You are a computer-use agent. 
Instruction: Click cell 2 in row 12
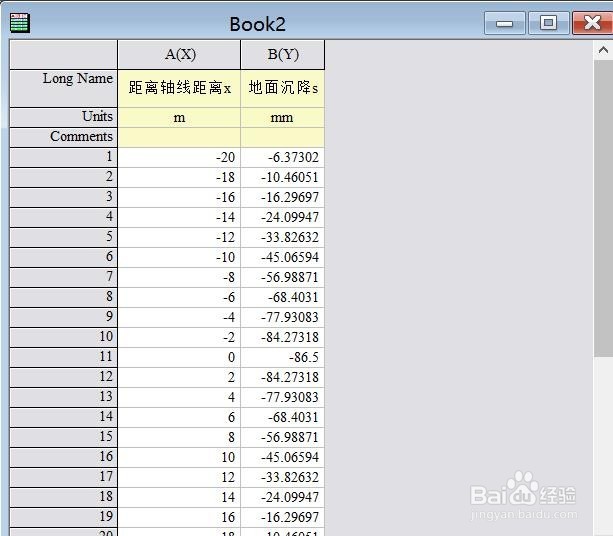pyautogui.click(x=179, y=377)
